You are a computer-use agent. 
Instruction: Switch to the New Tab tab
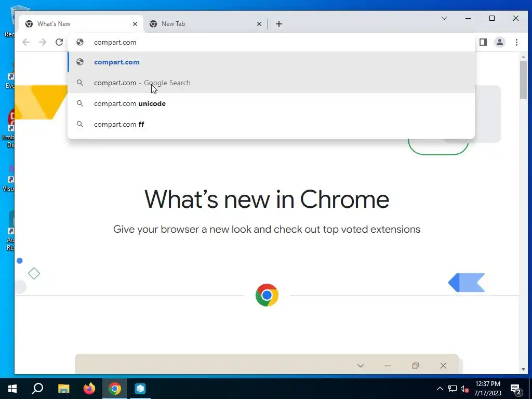tap(205, 24)
